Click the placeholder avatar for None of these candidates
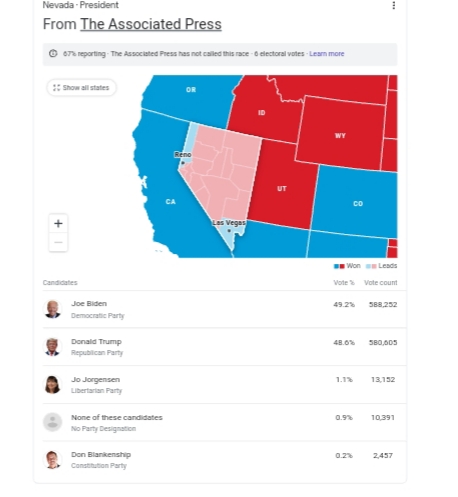 pyautogui.click(x=53, y=422)
